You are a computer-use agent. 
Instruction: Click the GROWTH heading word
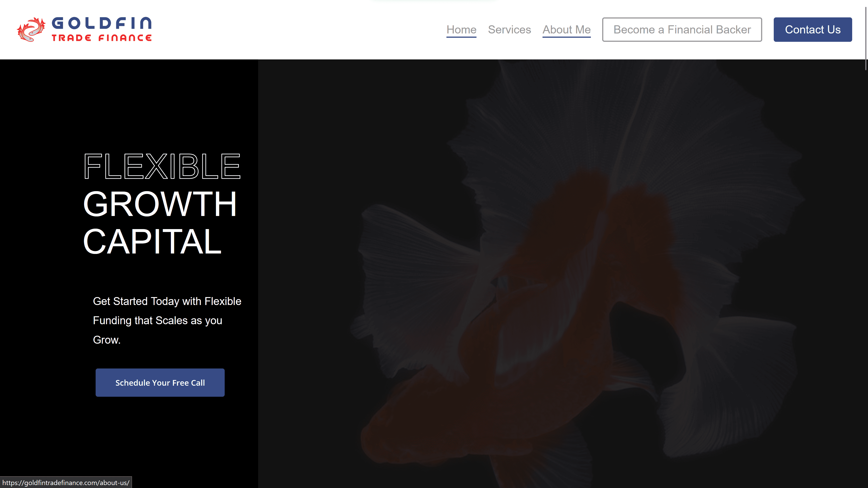point(160,204)
